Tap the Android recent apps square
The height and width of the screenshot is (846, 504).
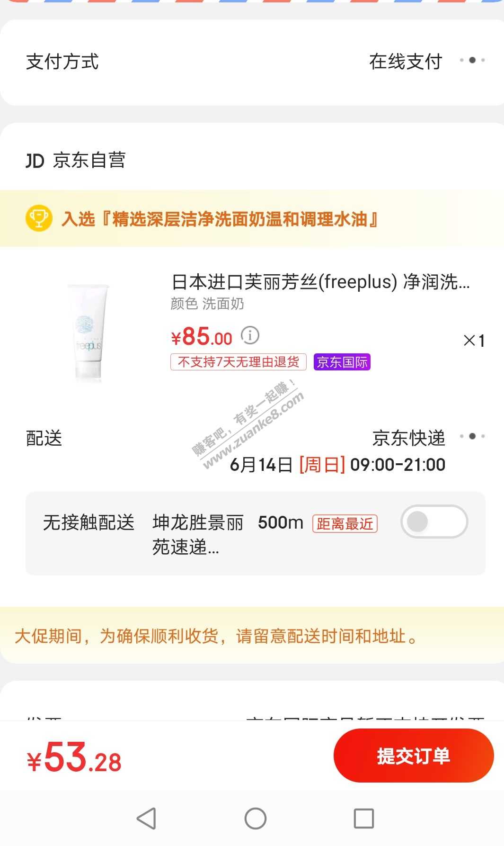coord(364,818)
